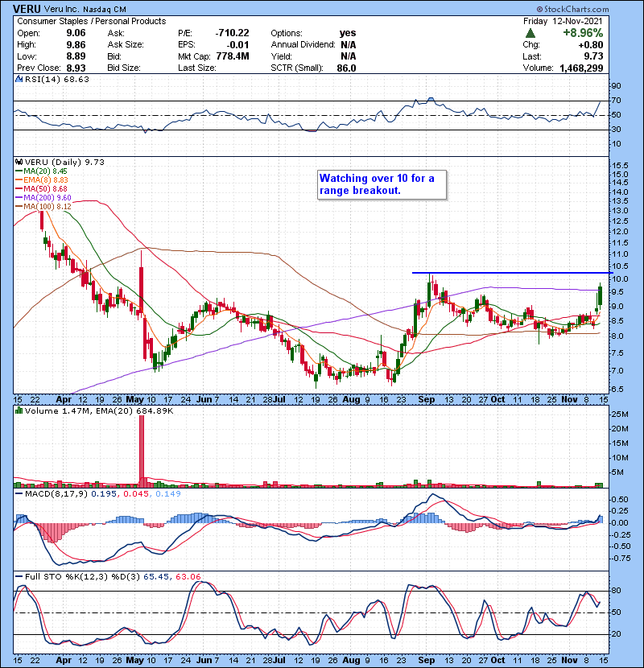This screenshot has width=644, height=668.
Task: Click the MACD(8,17,9) indicator label
Action: pos(56,494)
